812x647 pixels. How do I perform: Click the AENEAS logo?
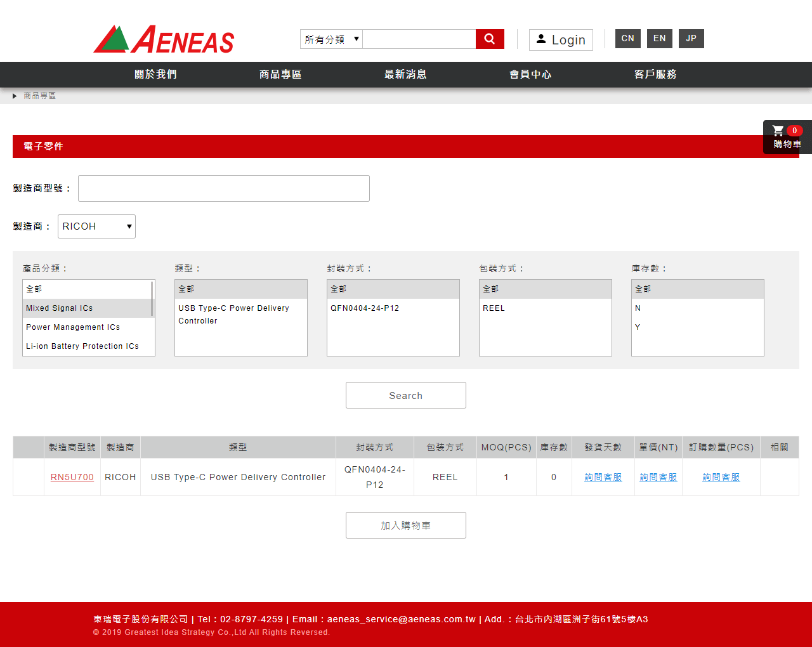164,39
